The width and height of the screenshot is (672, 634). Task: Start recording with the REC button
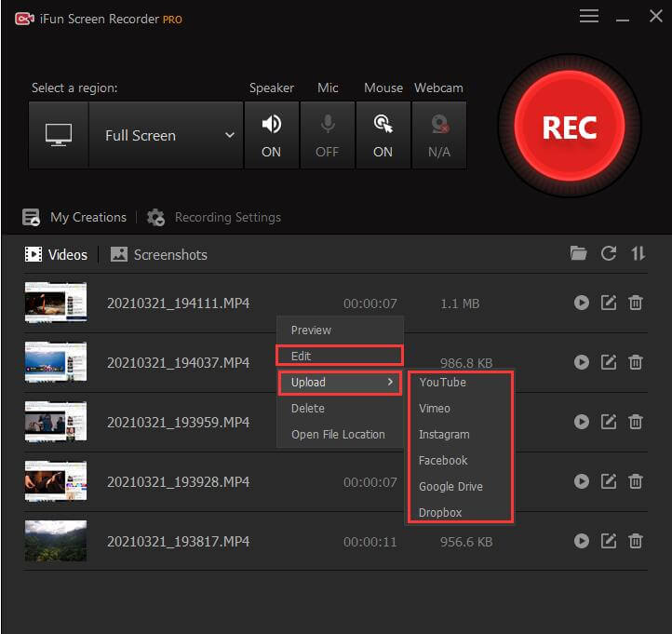569,127
